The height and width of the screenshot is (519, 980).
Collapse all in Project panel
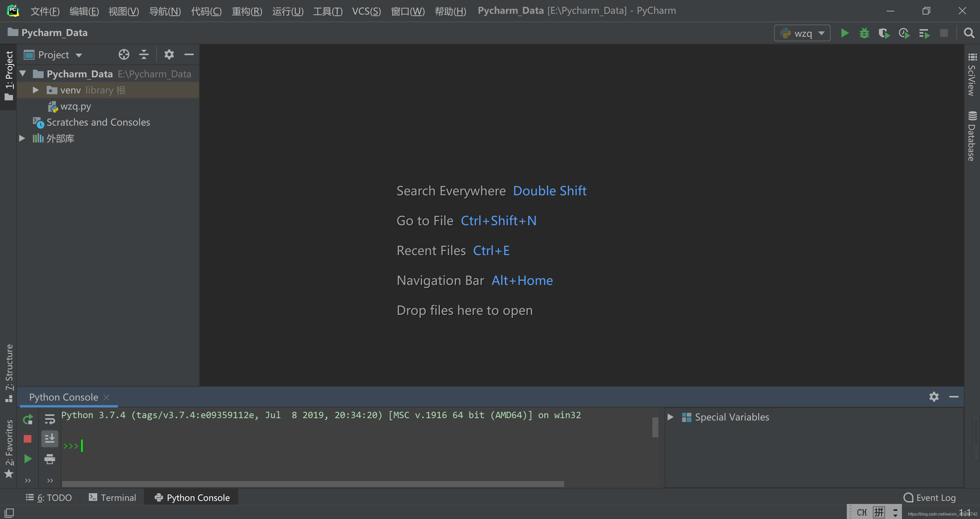[144, 54]
